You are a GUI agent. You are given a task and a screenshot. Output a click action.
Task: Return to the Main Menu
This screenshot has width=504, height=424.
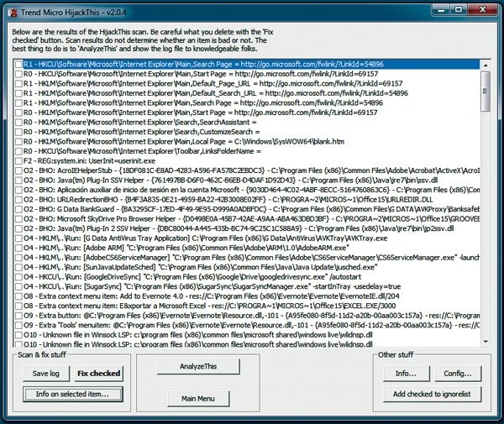pyautogui.click(x=198, y=399)
